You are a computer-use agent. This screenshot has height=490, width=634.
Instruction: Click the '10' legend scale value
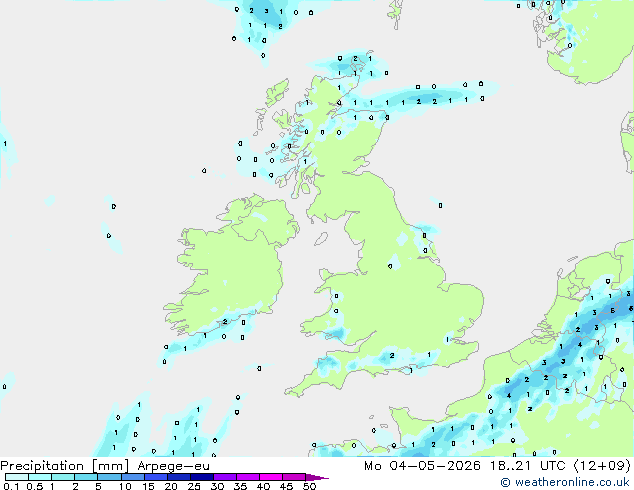tap(125, 486)
